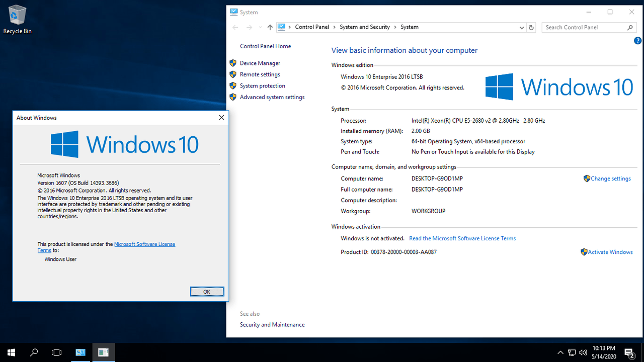Close the About Windows dialog
This screenshot has width=644, height=362.
221,118
